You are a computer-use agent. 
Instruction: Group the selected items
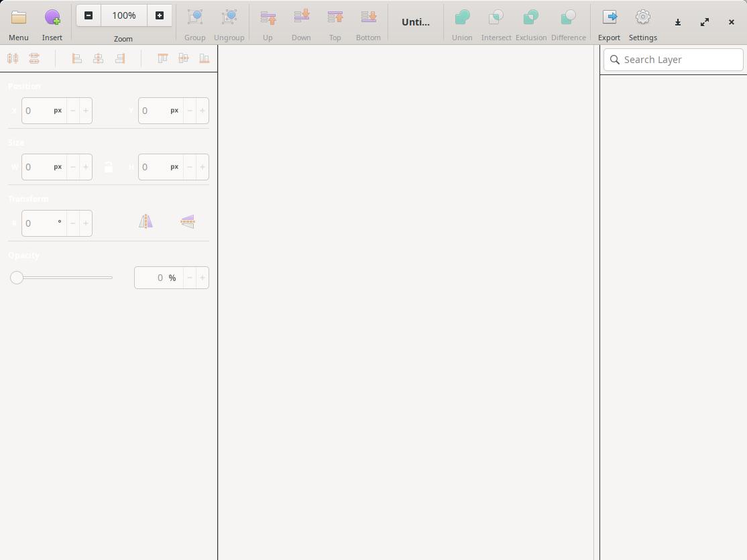click(195, 17)
